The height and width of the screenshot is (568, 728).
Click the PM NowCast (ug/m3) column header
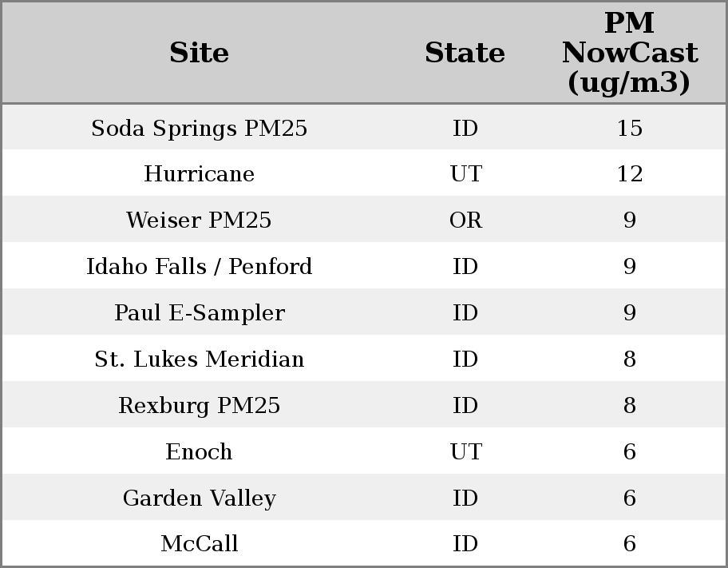pyautogui.click(x=629, y=54)
